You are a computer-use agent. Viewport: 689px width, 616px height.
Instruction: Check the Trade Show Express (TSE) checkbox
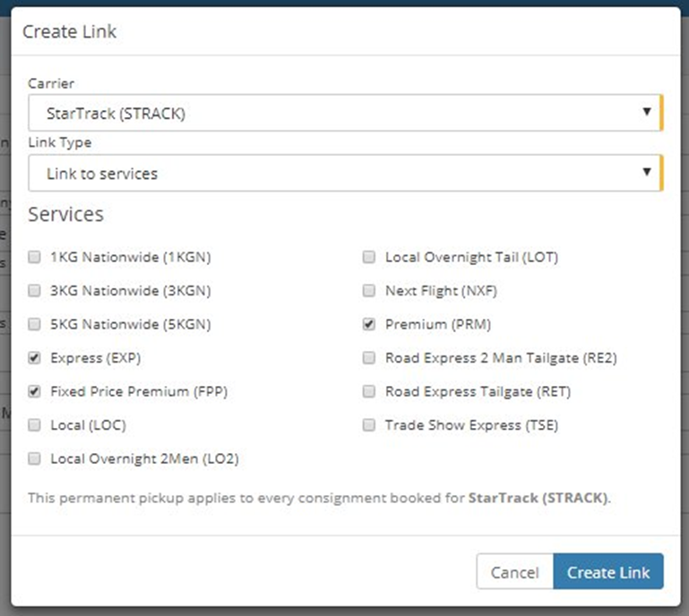pyautogui.click(x=369, y=425)
